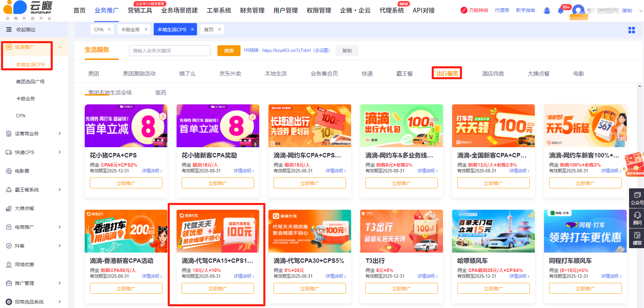Open the 营销工具 top menu

click(140, 11)
